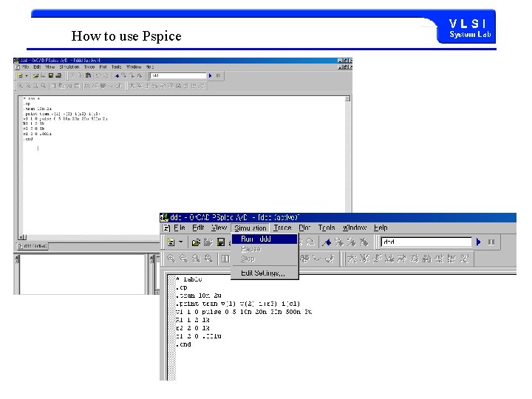532x399 pixels.
Task: Open the Edit menu in front window
Action: (198, 228)
